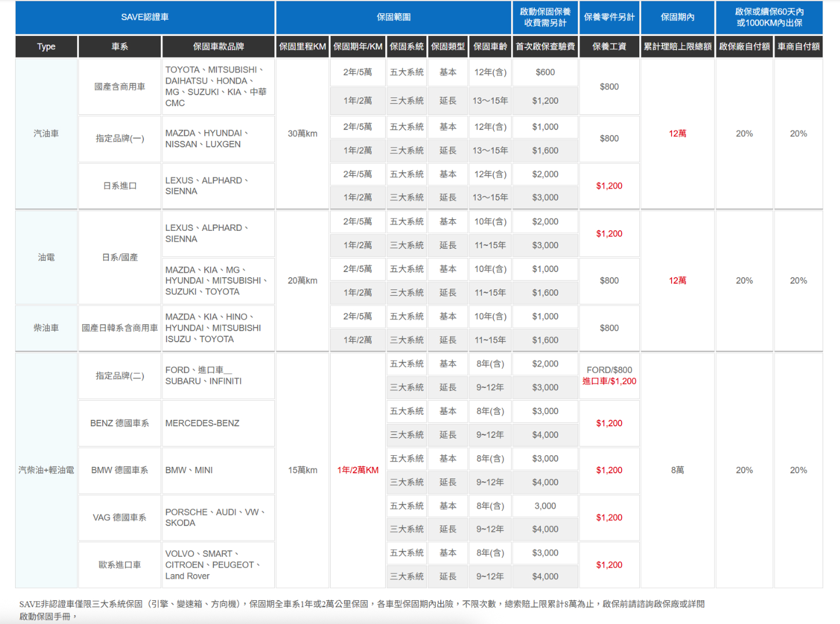Screen dimensions: 840x624
Task: Click the MERCEDES-BENZ brand cell
Action: (202, 423)
